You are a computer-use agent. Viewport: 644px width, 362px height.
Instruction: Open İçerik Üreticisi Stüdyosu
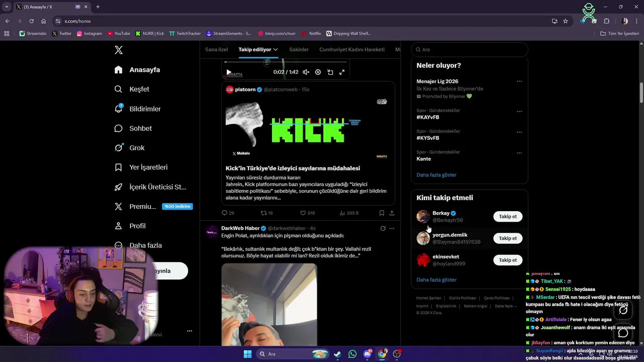150,187
